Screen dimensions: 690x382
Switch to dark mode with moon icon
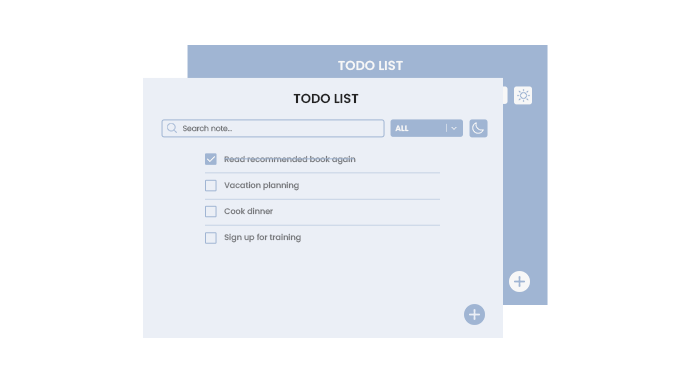pyautogui.click(x=478, y=128)
